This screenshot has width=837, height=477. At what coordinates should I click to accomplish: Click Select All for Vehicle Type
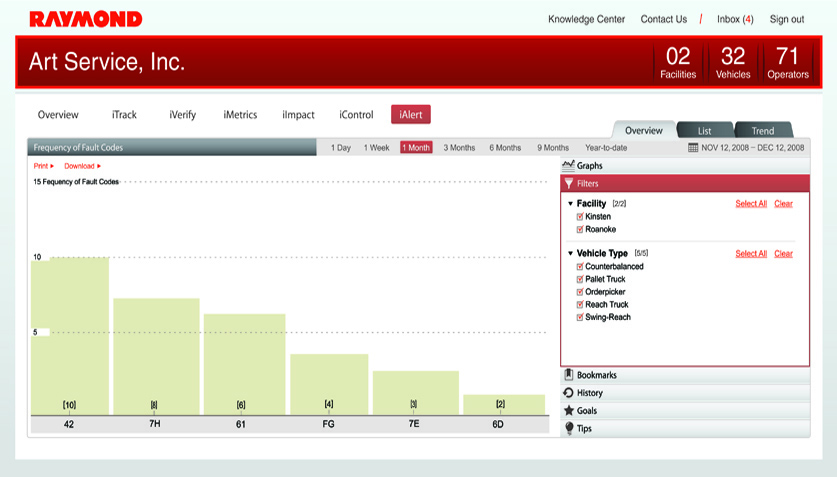pos(751,253)
